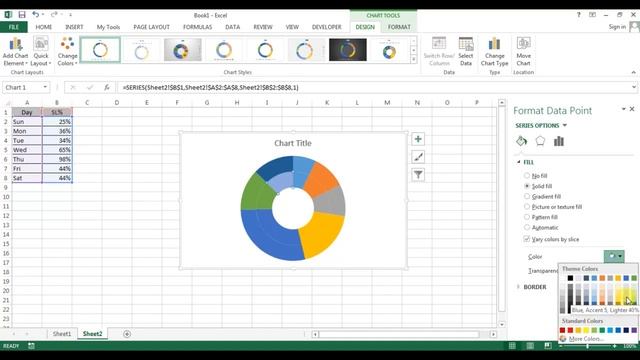Viewport: 640px width, 360px height.
Task: Select the Fill & Line paint bucket tab
Action: point(521,141)
